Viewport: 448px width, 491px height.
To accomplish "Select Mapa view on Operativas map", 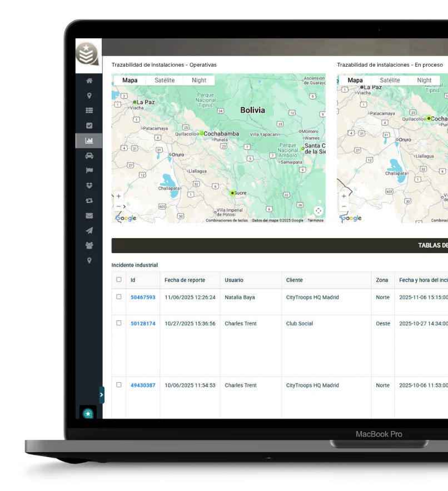I will [x=130, y=80].
